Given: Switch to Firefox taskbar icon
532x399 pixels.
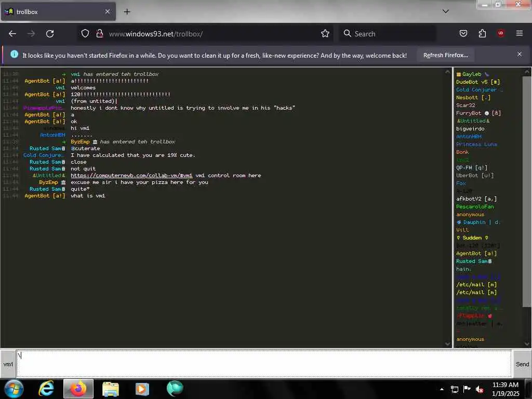Looking at the screenshot, I should (x=78, y=389).
